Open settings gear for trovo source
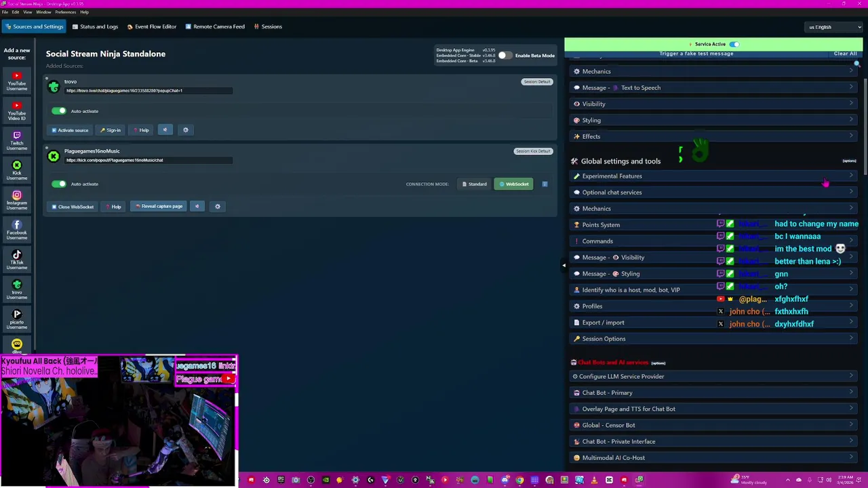Viewport: 868px width, 488px height. coord(185,130)
